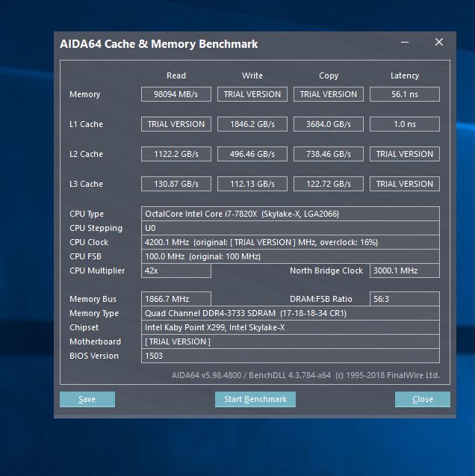Click Chipset field Intel Kaby Point X299
The width and height of the screenshot is (475, 476).
coord(291,327)
